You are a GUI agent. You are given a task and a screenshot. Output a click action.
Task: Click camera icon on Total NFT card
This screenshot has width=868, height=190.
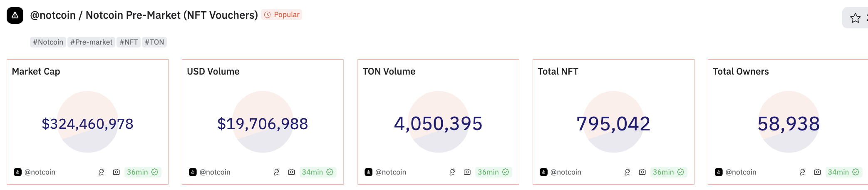click(642, 172)
